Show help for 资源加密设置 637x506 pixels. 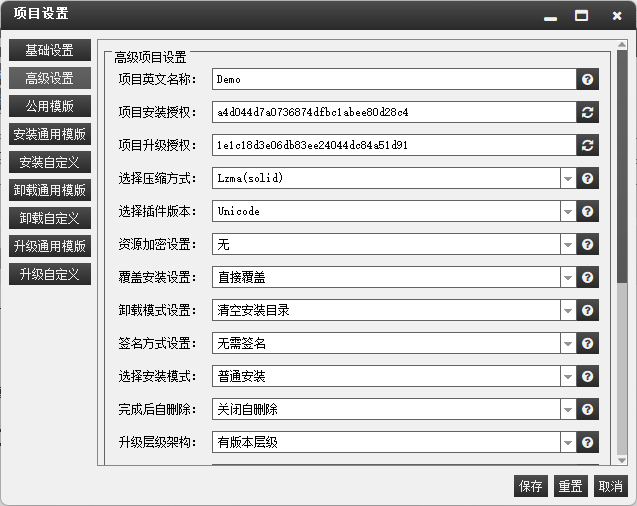pos(588,245)
